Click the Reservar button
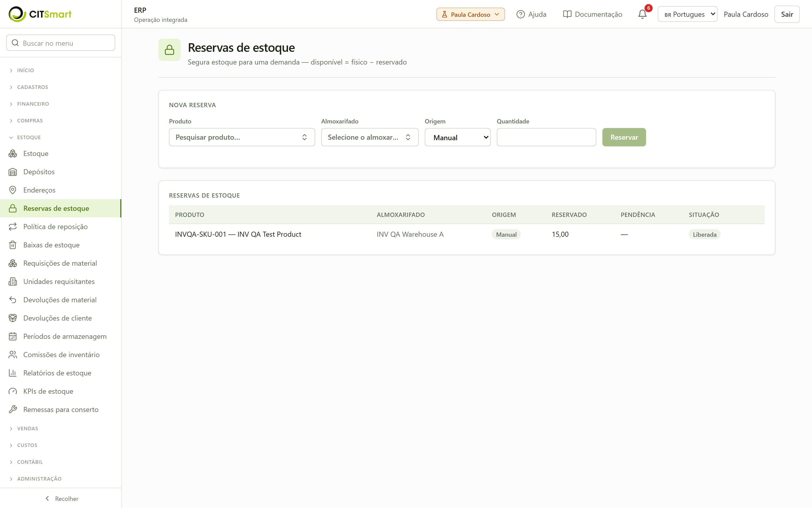This screenshot has width=812, height=508. click(x=624, y=137)
